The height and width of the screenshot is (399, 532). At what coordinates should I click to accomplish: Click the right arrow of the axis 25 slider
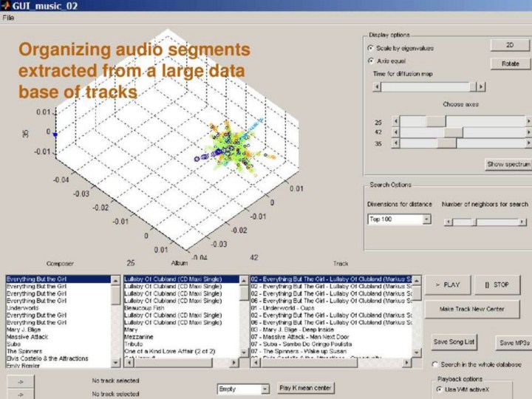coord(528,120)
